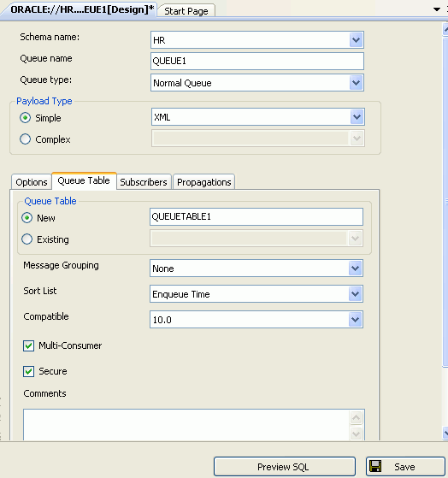Select the Queue Table tab
The width and height of the screenshot is (448, 478).
tap(84, 180)
